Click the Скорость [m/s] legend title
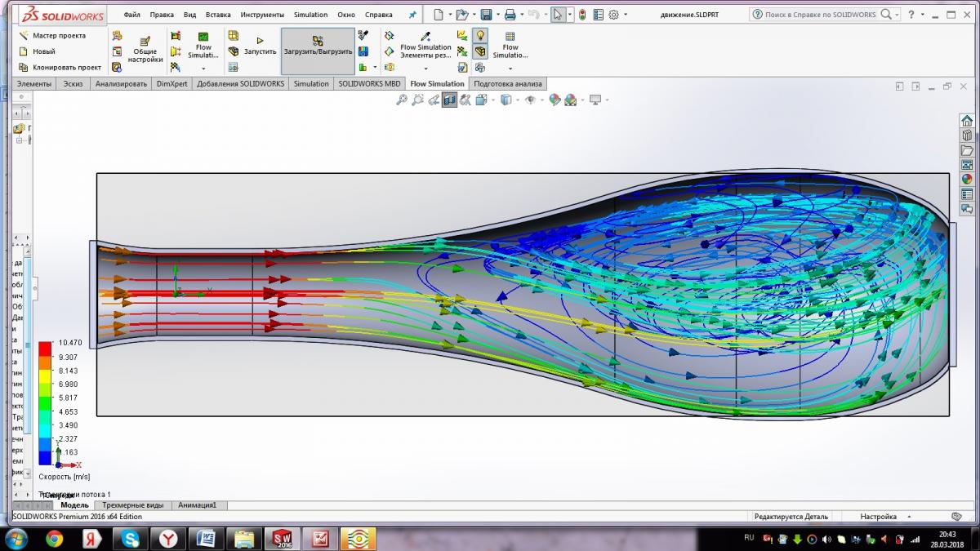 tap(65, 476)
